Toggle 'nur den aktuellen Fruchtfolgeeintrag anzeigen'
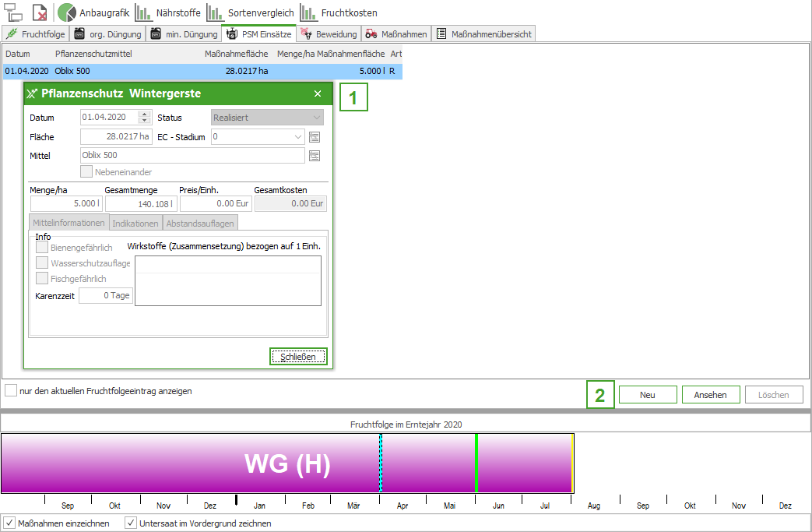This screenshot has width=812, height=532. coord(11,391)
